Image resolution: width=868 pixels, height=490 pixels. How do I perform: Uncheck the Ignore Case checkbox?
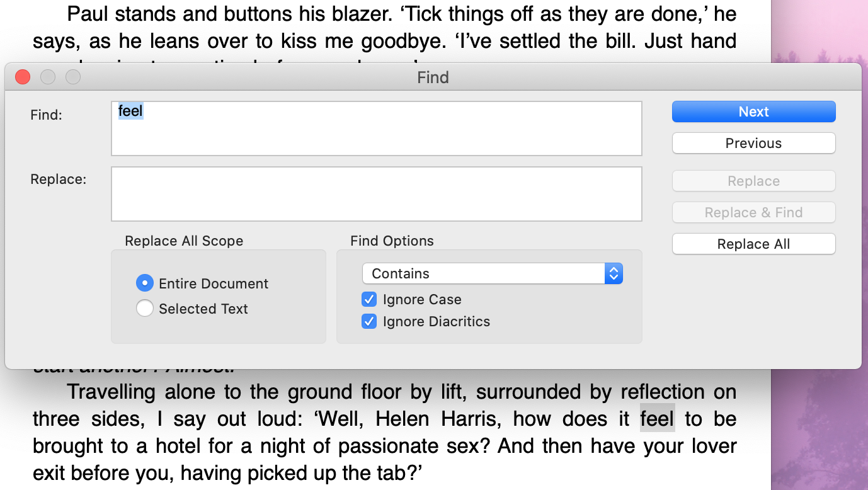tap(369, 299)
